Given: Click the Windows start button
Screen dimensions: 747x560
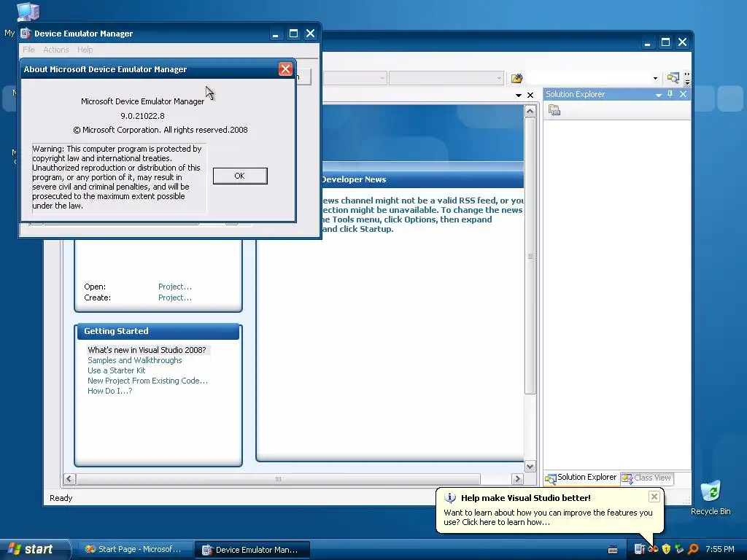Looking at the screenshot, I should click(34, 550).
